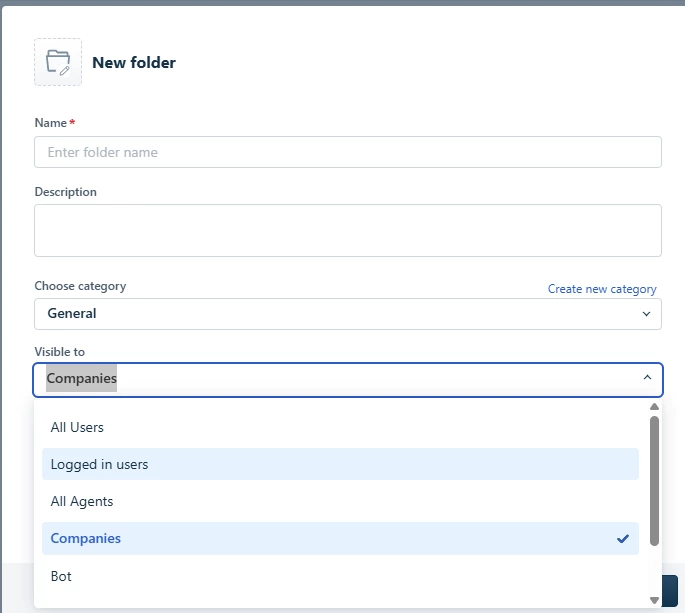The height and width of the screenshot is (613, 685).
Task: Click the scrollbar up arrow in options list
Action: coord(654,406)
